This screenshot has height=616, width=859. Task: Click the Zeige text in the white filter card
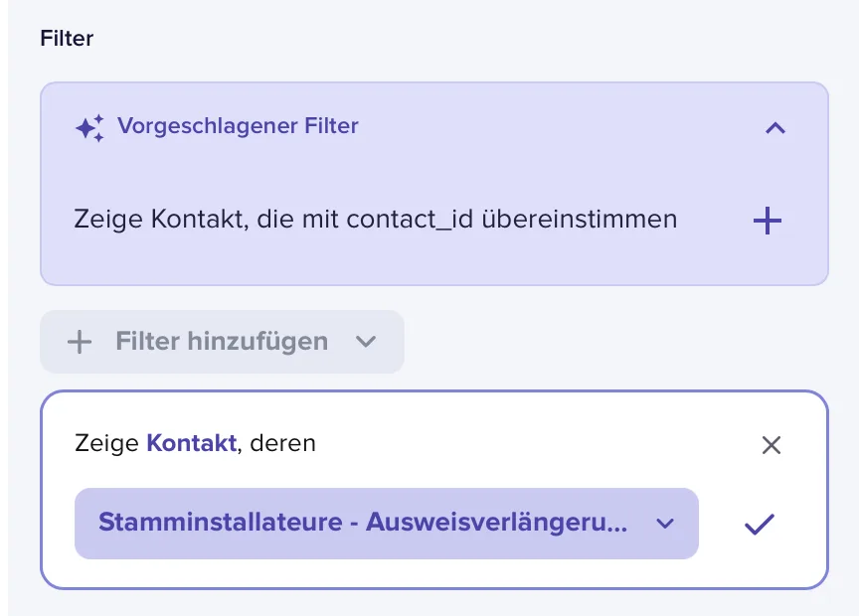(x=106, y=443)
